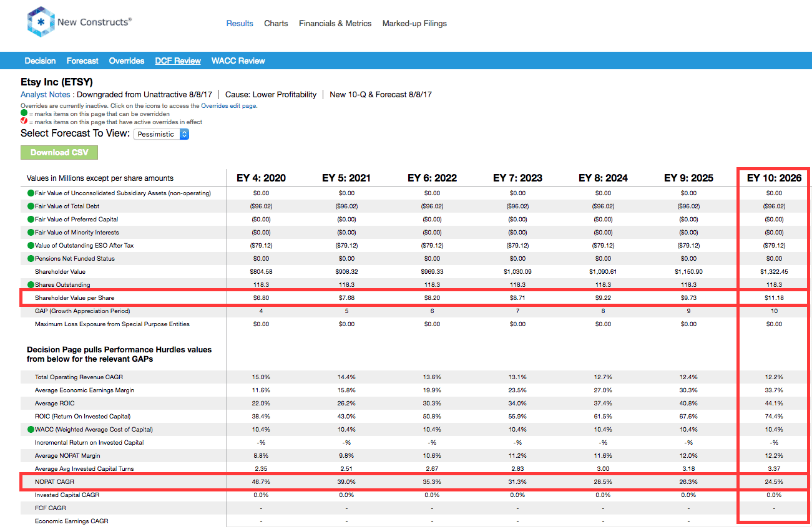
Task: Click the Shareholder Value per Share row label
Action: (x=74, y=298)
